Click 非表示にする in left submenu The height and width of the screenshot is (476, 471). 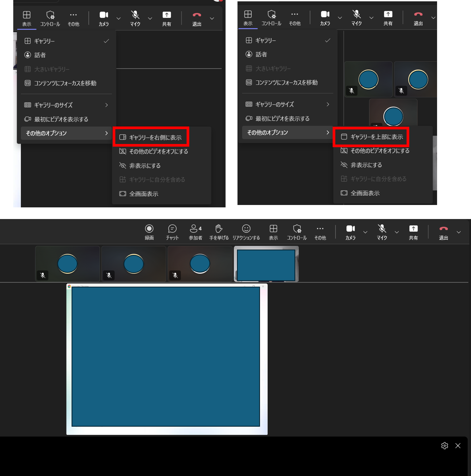pos(161,166)
